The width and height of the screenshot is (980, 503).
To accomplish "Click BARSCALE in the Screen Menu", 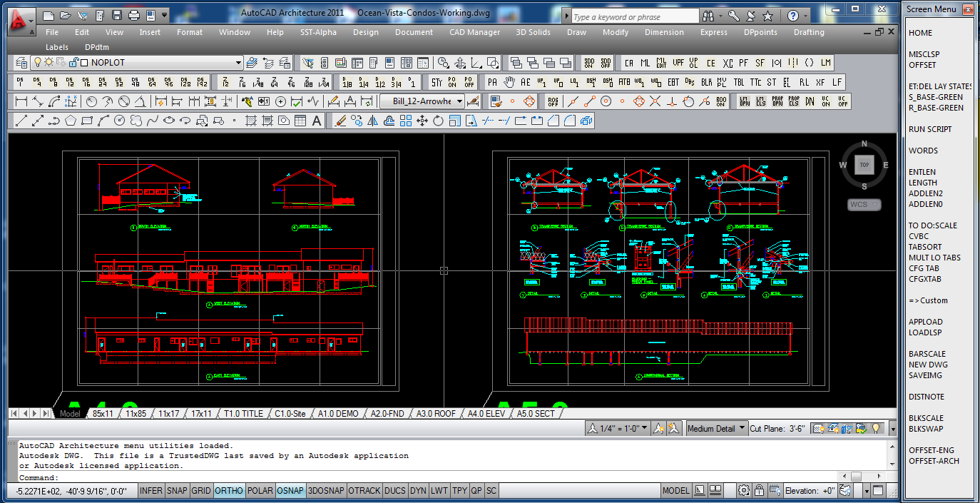I will [x=927, y=354].
